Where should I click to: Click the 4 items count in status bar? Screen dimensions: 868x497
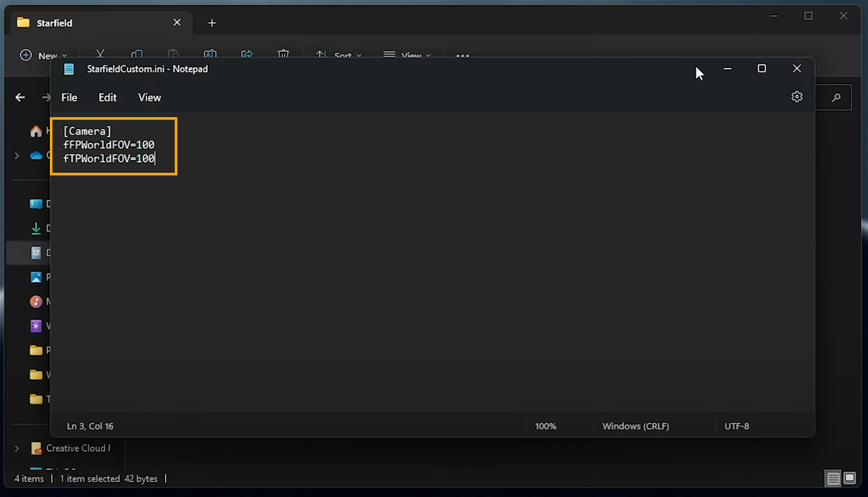click(x=29, y=479)
